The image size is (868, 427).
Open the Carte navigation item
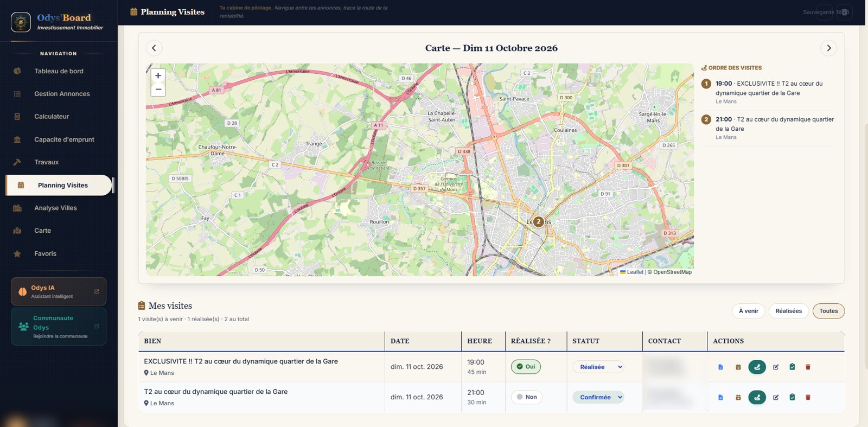click(x=59, y=231)
